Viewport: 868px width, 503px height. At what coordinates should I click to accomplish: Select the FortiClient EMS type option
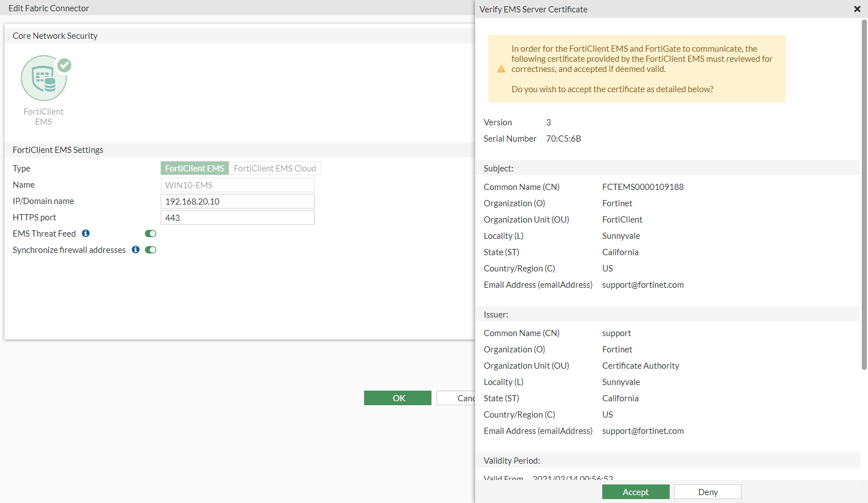[x=195, y=169]
